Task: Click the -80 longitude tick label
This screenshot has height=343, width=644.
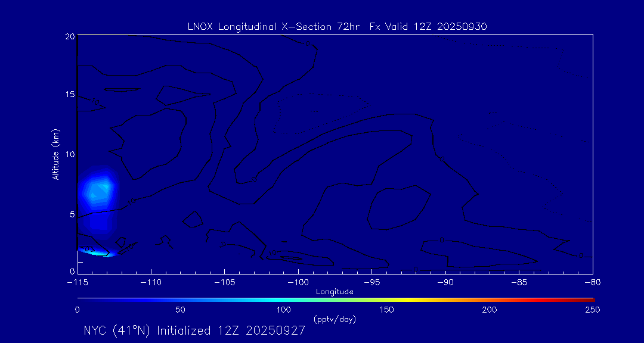Action: (x=592, y=282)
